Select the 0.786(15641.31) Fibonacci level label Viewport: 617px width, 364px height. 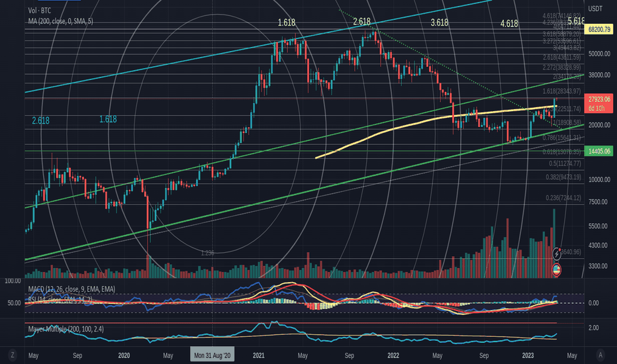(x=561, y=138)
